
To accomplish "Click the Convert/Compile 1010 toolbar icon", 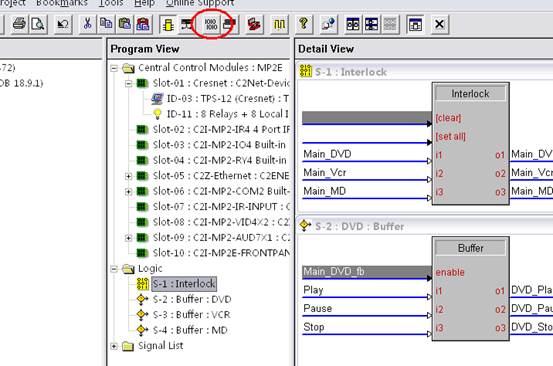I will [211, 24].
